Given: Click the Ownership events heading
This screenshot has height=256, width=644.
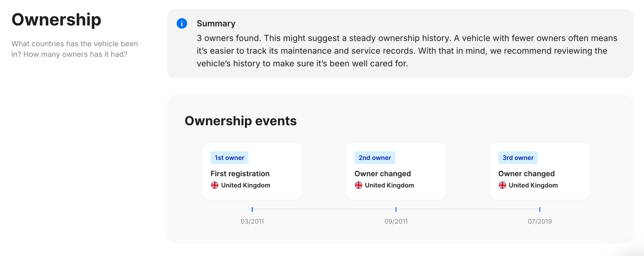Looking at the screenshot, I should [x=240, y=121].
